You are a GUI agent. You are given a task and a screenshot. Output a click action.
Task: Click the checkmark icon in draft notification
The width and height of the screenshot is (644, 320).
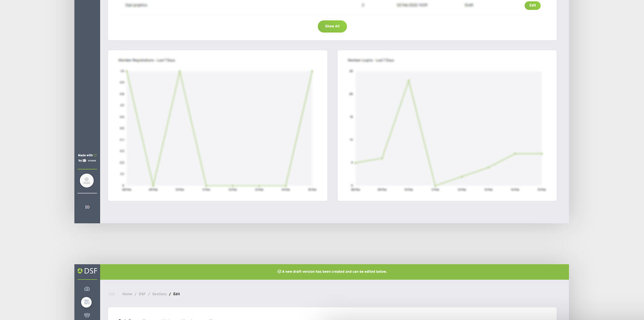coord(279,272)
